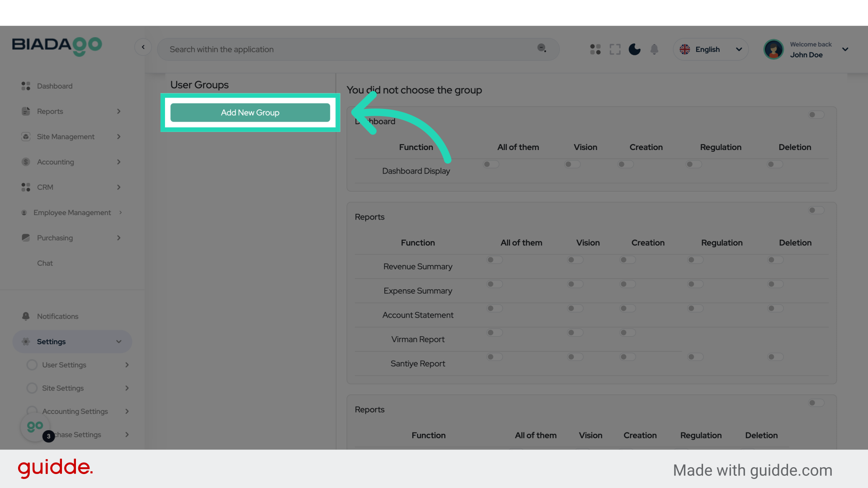Screen dimensions: 868x488
Task: Click the Add New Group button
Action: [x=250, y=113]
